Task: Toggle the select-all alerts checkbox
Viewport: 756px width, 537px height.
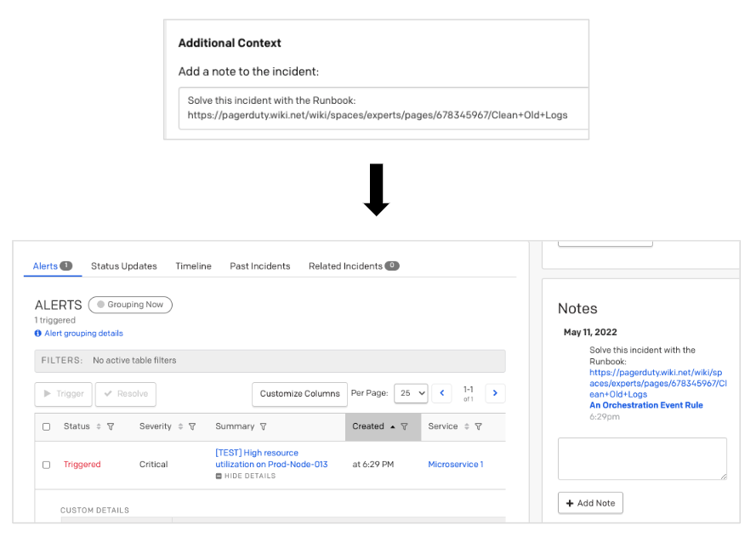Action: [x=47, y=426]
